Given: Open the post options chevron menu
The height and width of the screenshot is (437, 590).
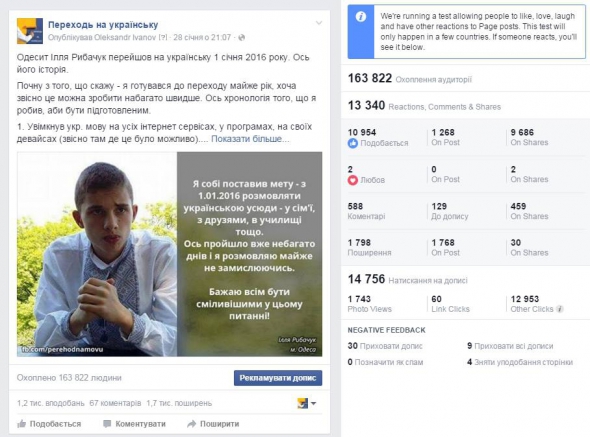Looking at the screenshot, I should pyautogui.click(x=319, y=23).
